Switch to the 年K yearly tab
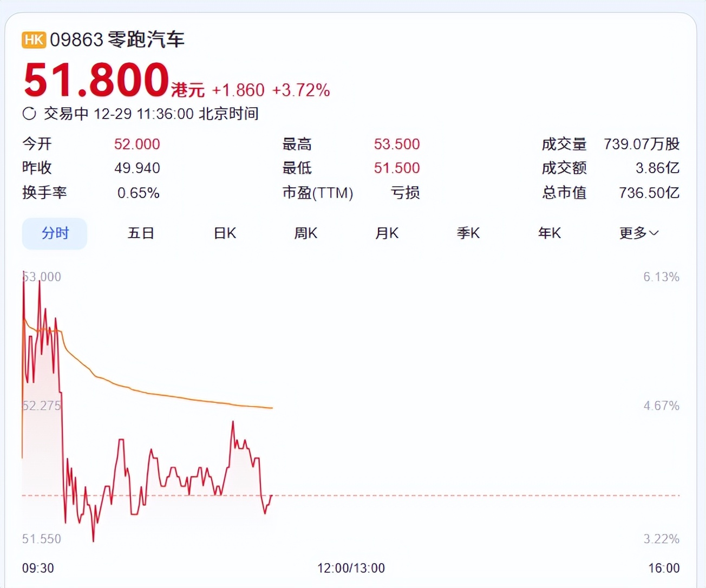706x588 pixels. [549, 233]
